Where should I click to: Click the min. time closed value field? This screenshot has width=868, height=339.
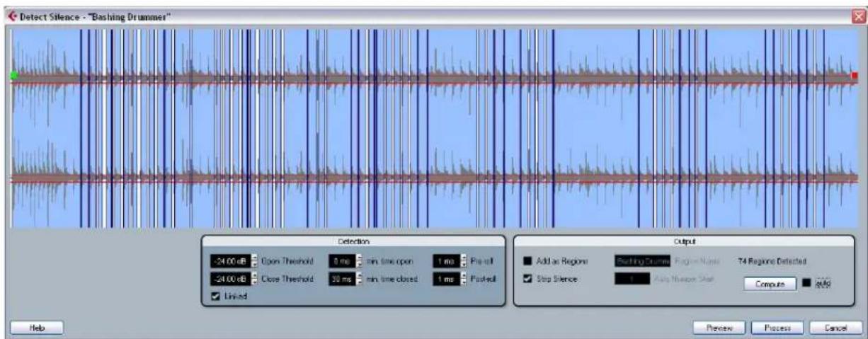coord(341,279)
